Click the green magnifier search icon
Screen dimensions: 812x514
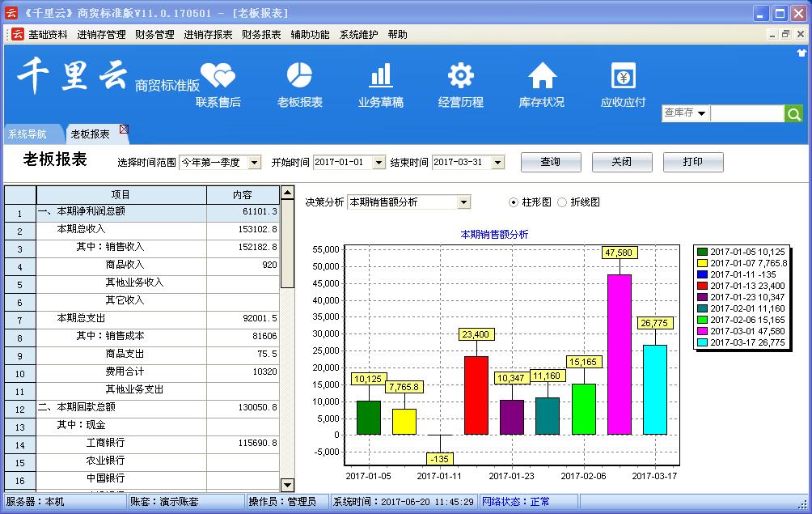click(794, 113)
